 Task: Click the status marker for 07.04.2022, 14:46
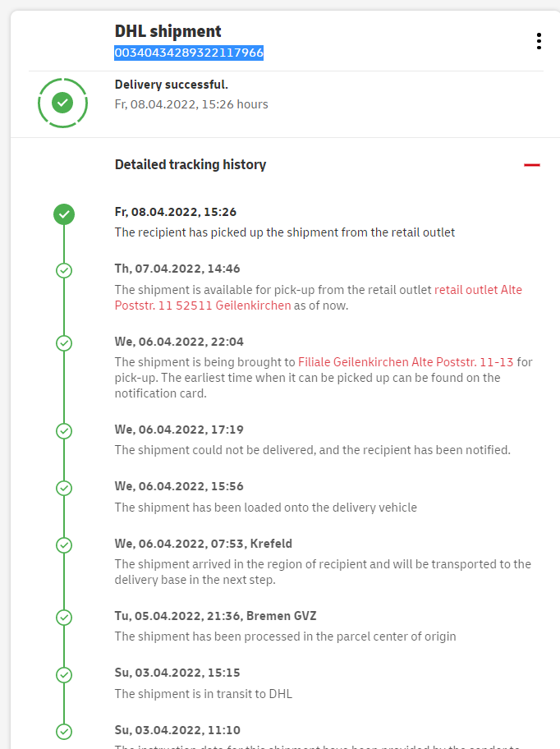[x=64, y=270]
